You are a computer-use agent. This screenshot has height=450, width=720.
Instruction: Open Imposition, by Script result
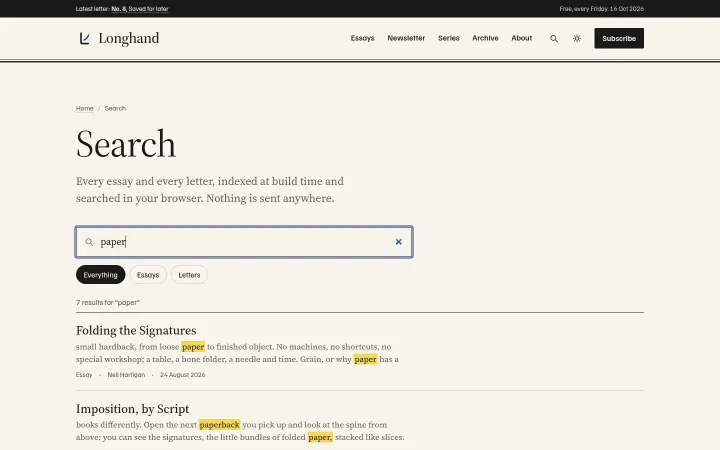tap(132, 409)
